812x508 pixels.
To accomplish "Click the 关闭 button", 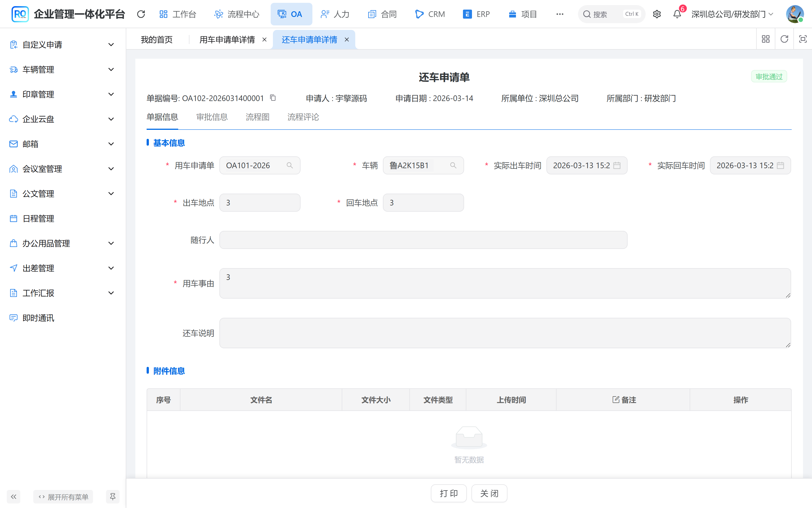I will coord(489,493).
